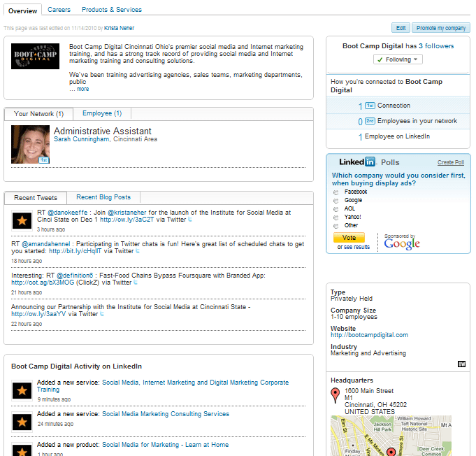Switch to the Careers tab
476x456 pixels.
click(x=59, y=10)
